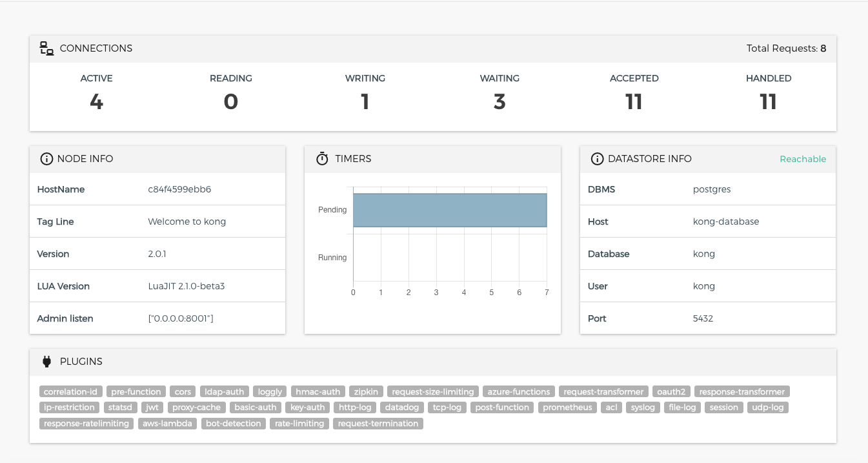The height and width of the screenshot is (463, 868).
Task: Click the Pending timers bar
Action: coord(450,211)
